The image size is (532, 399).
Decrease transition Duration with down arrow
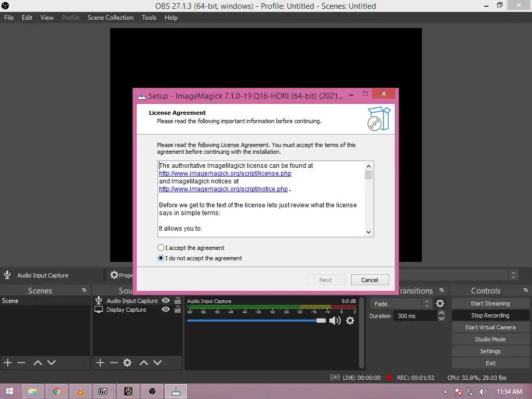442,318
